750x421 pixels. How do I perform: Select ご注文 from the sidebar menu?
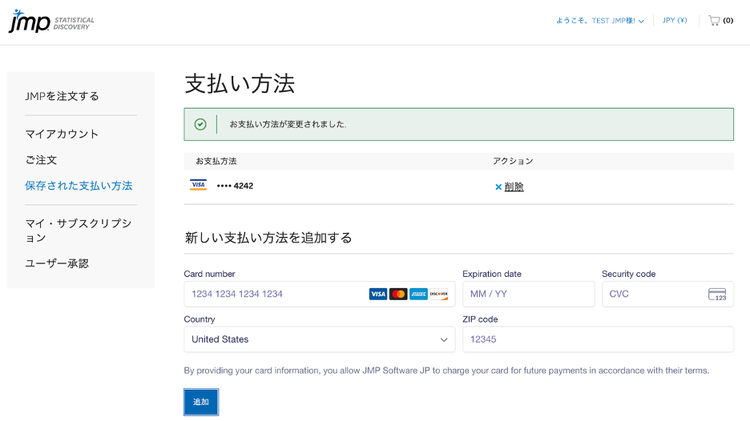(41, 160)
